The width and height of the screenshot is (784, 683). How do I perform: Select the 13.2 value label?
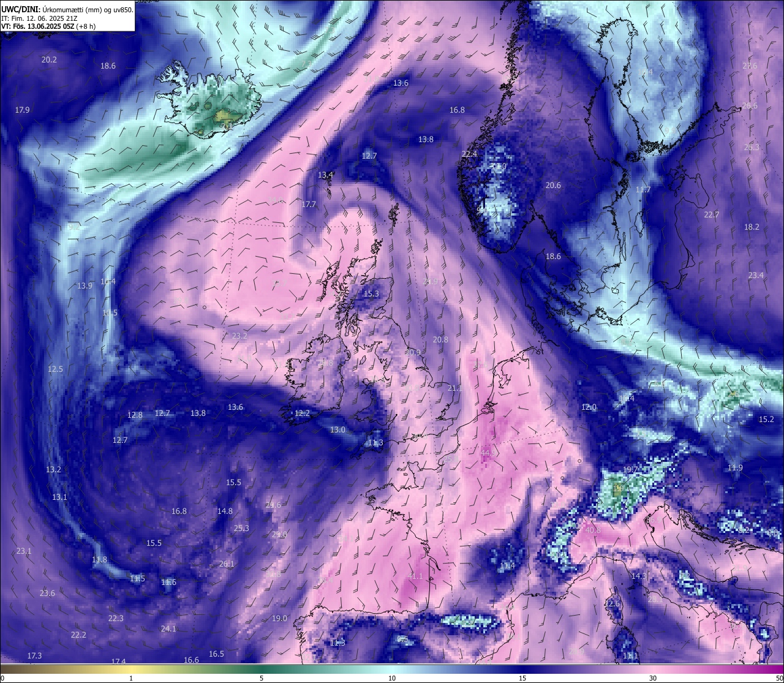click(x=53, y=469)
